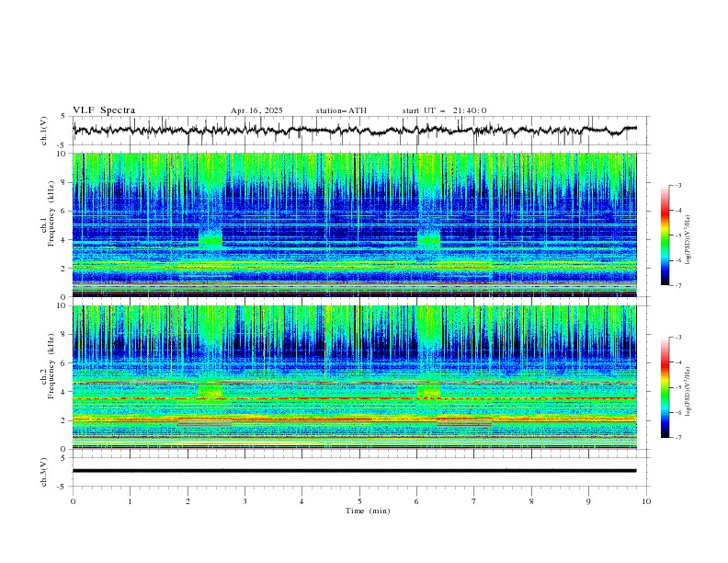Click the ch.1 "Frequency (kHz)" axis label

tap(51, 214)
